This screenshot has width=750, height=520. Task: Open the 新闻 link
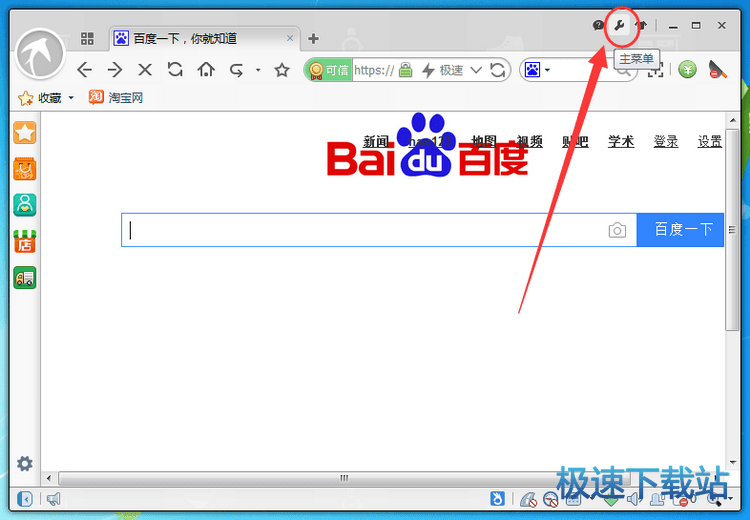376,142
